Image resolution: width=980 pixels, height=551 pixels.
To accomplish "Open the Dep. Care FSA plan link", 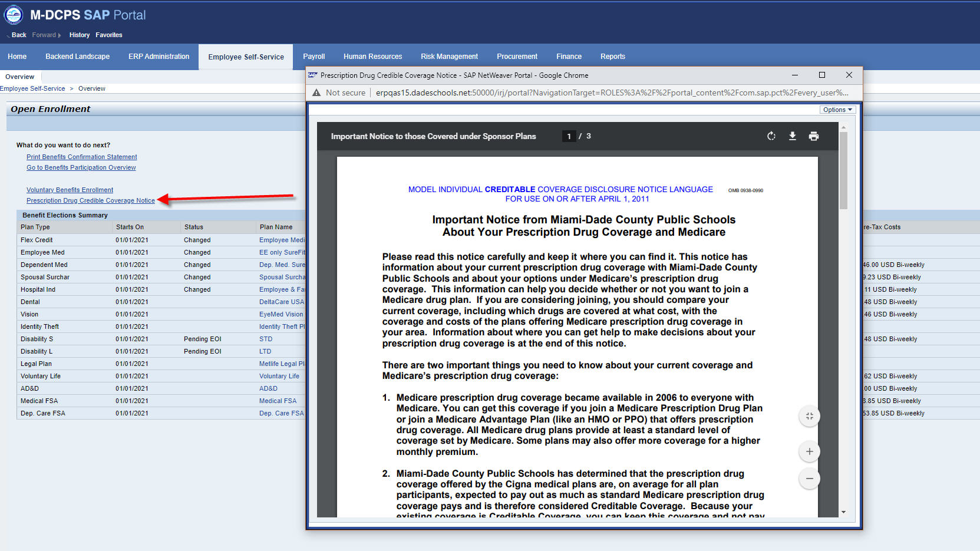I will (282, 413).
